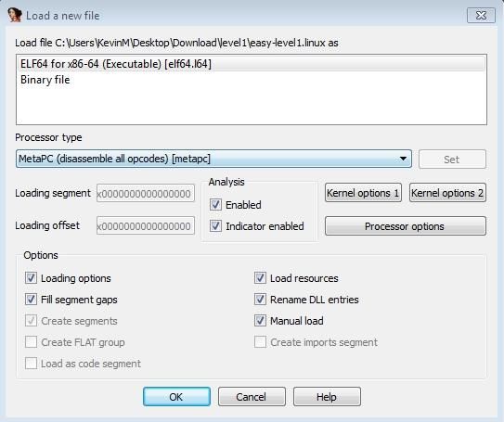This screenshot has width=504, height=422.
Task: Uncheck Rename DLL entries
Action: click(260, 300)
